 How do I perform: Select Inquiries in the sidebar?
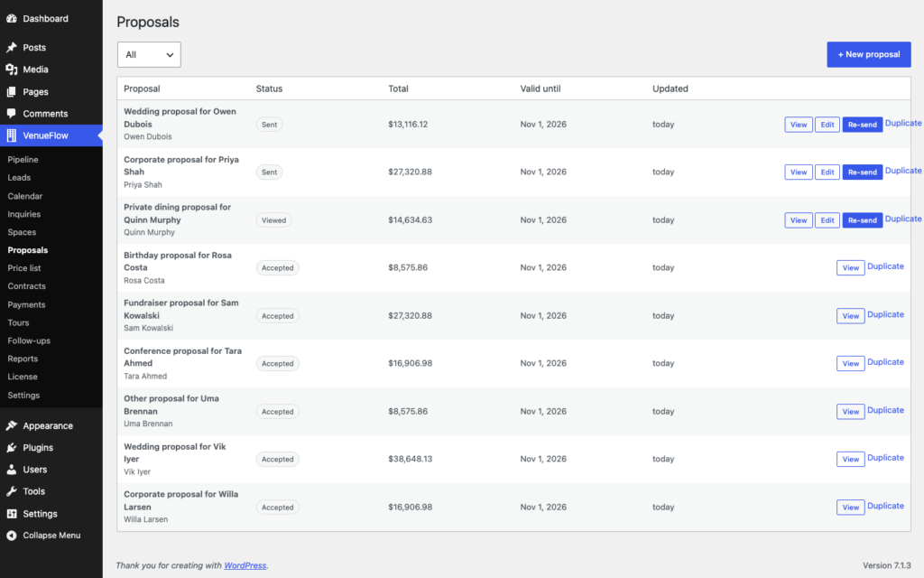point(24,214)
